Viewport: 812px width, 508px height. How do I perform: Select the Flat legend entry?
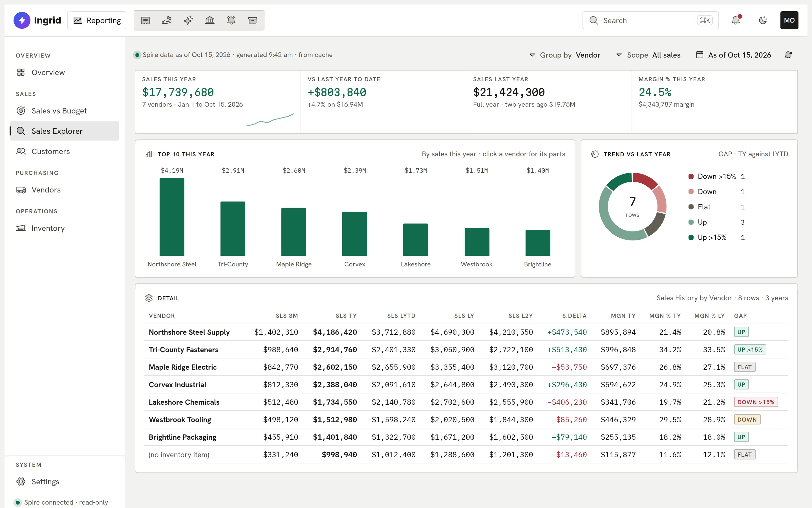pyautogui.click(x=716, y=207)
